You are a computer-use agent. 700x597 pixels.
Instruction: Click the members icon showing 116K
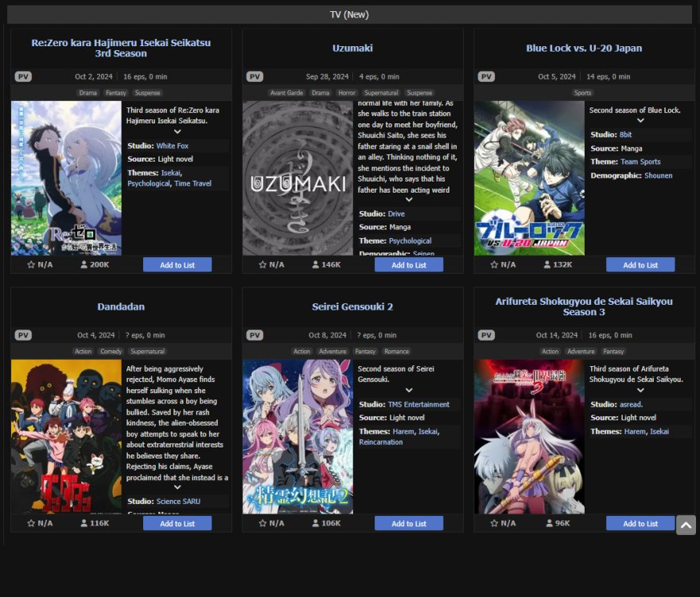click(x=84, y=523)
